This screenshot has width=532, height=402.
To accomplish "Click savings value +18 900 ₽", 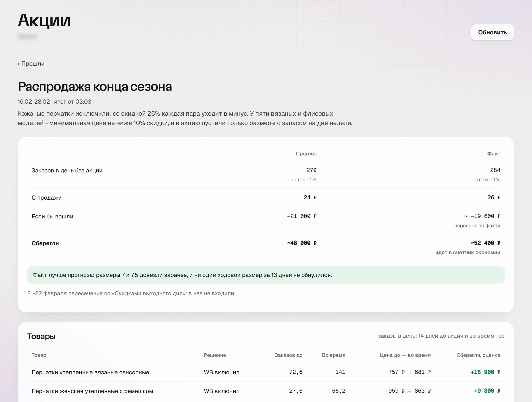I will 485,372.
